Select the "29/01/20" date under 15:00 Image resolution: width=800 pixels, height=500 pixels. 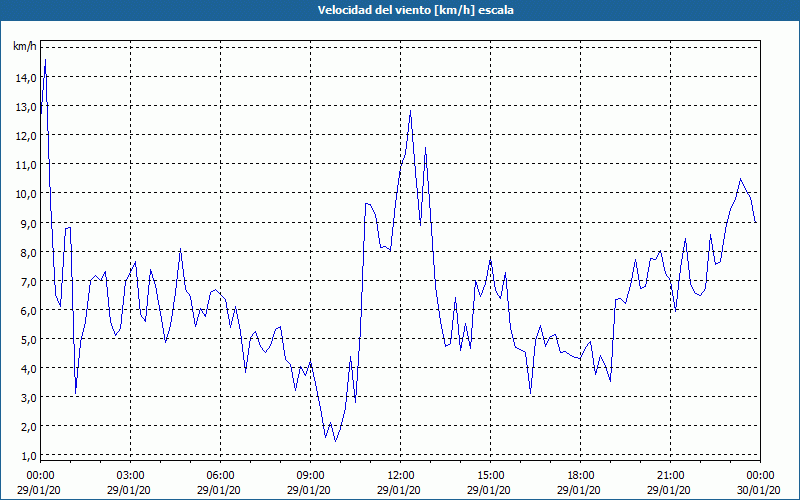(489, 490)
